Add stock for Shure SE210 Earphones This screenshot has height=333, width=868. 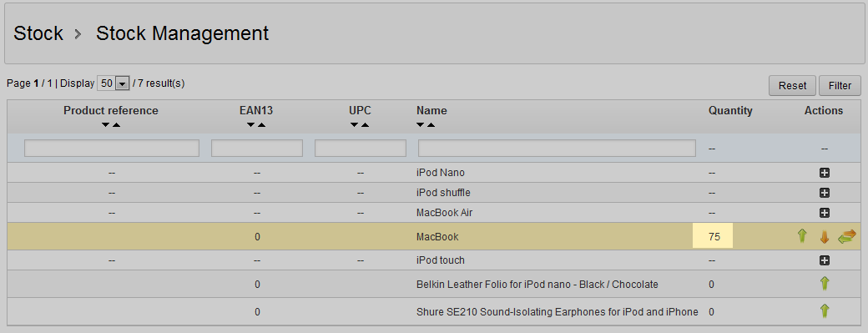pyautogui.click(x=825, y=311)
